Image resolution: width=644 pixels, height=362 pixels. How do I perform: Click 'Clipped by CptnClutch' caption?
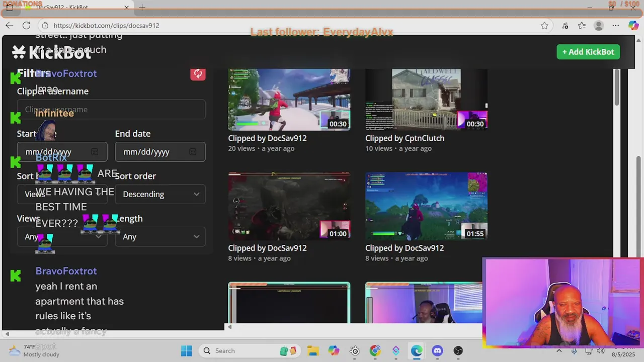coord(405,138)
